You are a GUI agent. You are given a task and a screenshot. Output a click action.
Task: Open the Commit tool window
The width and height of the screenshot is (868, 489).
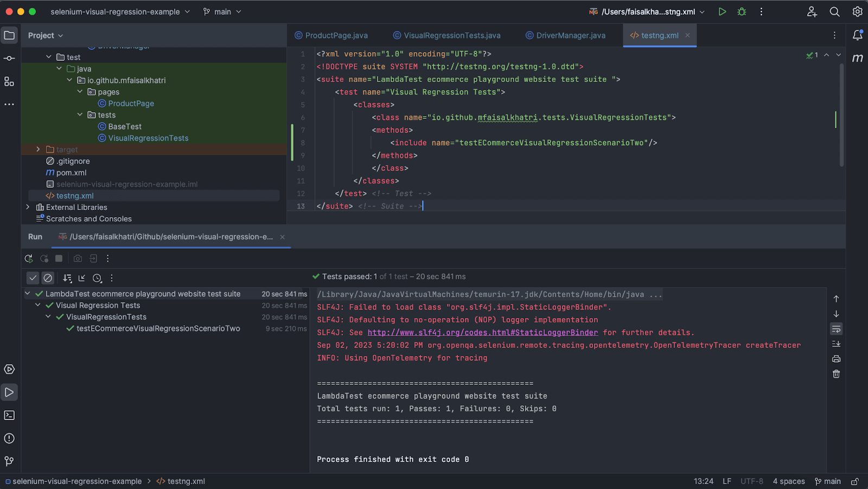tap(9, 58)
